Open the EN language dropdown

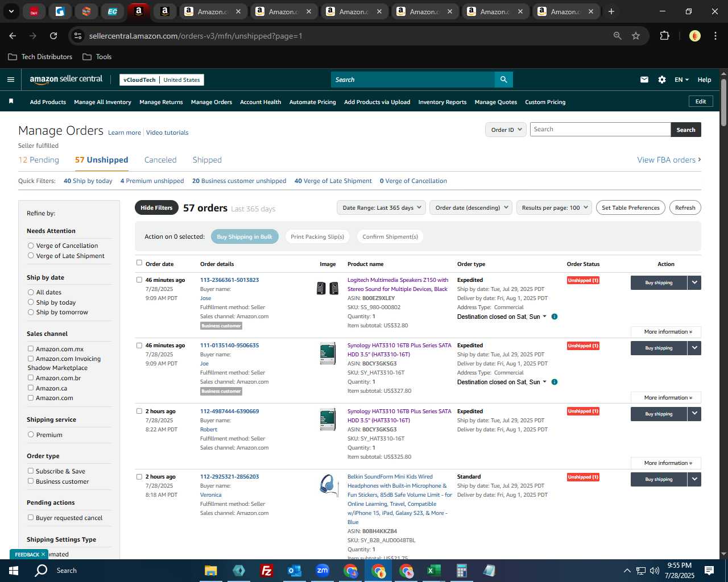click(x=681, y=80)
